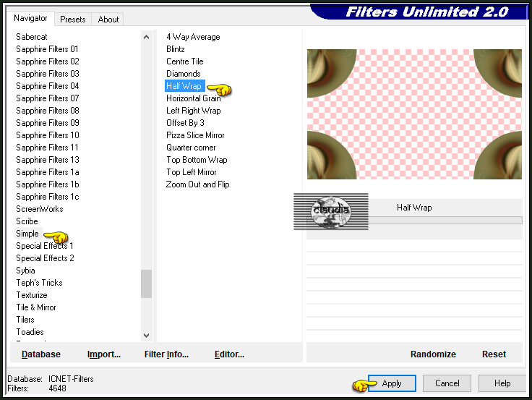Select the Simple filter category
Image resolution: width=532 pixels, height=400 pixels.
[x=27, y=234]
